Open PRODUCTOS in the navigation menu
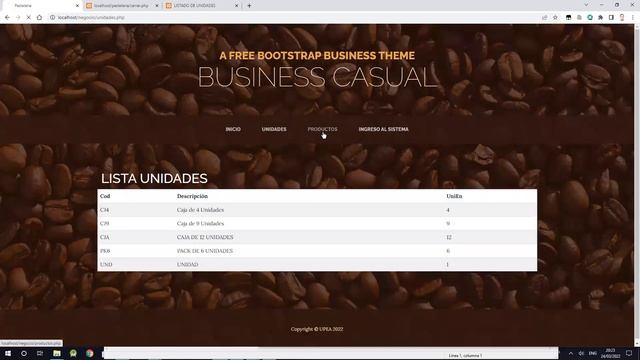The height and width of the screenshot is (360, 640). (x=322, y=129)
